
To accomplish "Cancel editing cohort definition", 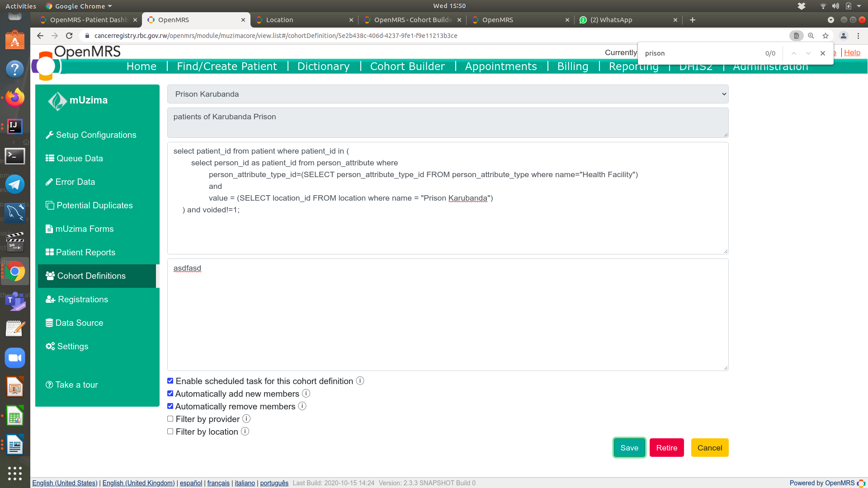I will 710,448.
